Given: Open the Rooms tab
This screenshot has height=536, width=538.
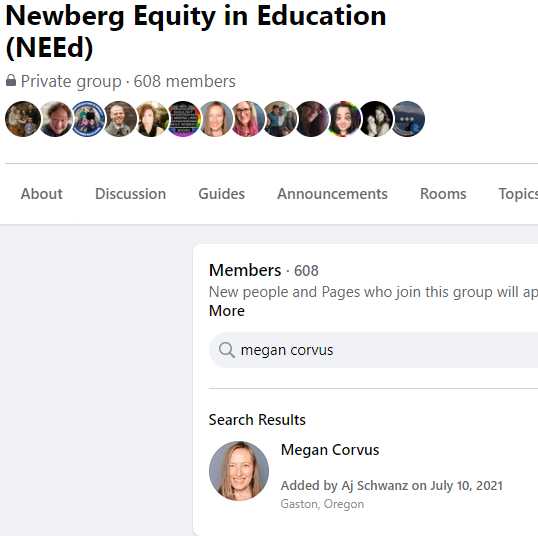Looking at the screenshot, I should point(443,194).
